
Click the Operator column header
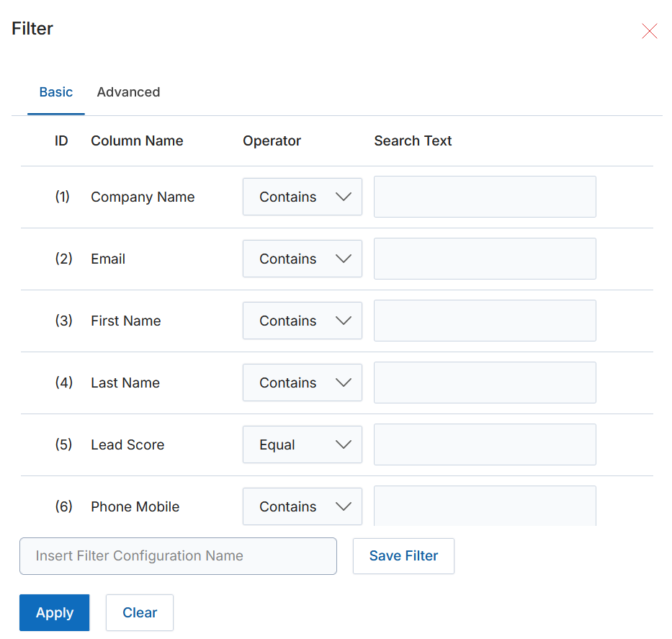[272, 140]
